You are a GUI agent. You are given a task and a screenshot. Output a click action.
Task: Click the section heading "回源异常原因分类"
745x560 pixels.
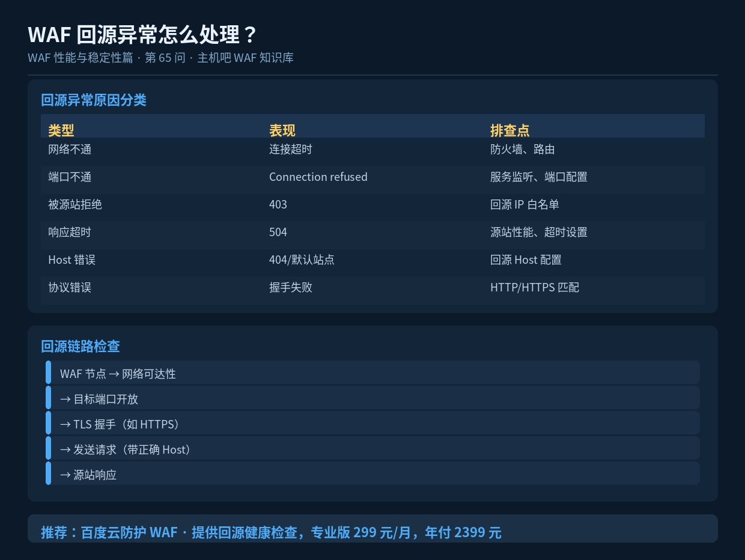(x=94, y=100)
